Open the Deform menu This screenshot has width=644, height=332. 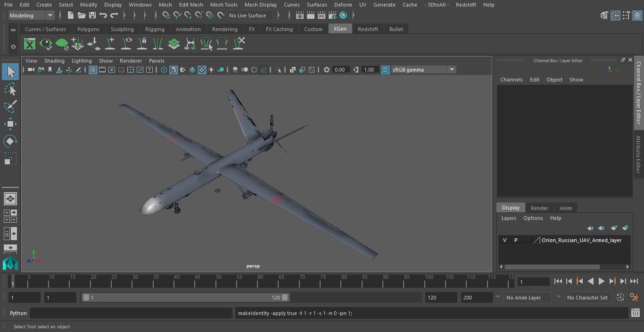click(343, 5)
